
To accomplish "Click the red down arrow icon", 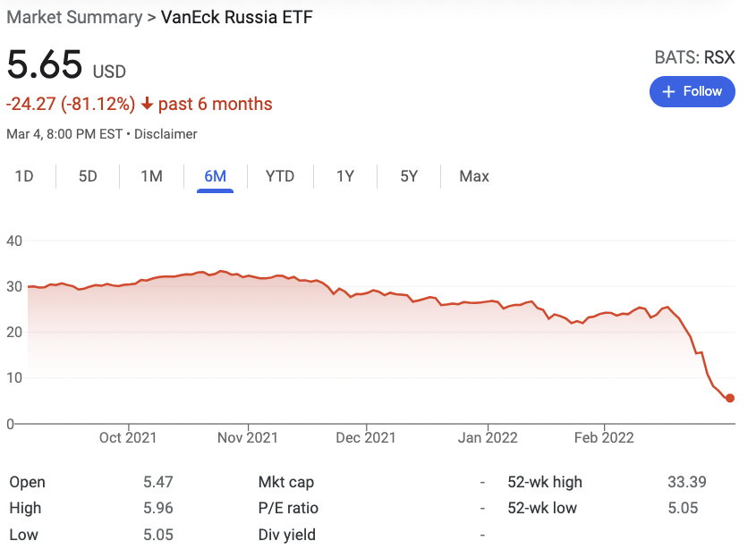I will tap(147, 105).
